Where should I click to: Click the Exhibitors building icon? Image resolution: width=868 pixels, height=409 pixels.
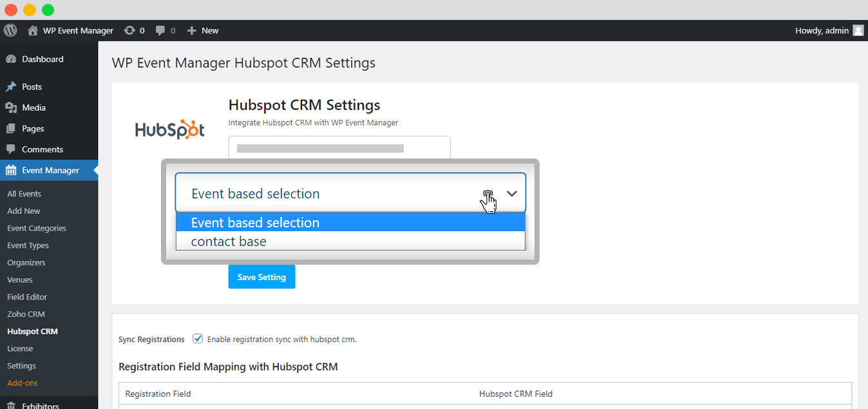(x=11, y=406)
